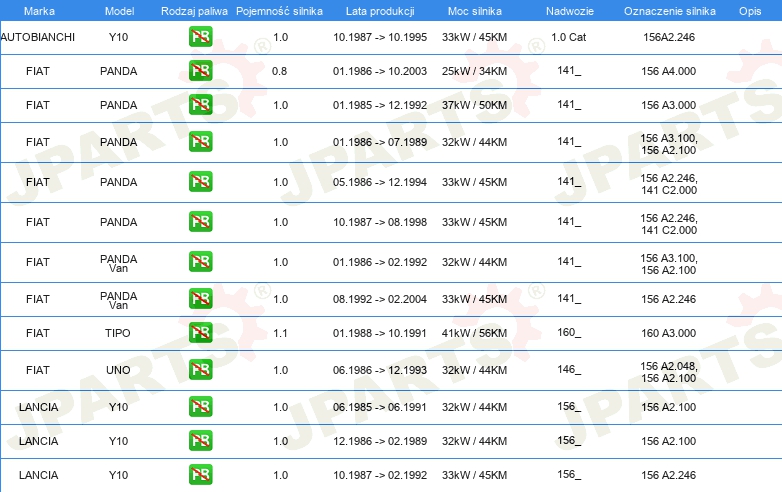The image size is (782, 492).
Task: Select the 1.0 Cat body cell
Action: pyautogui.click(x=569, y=37)
